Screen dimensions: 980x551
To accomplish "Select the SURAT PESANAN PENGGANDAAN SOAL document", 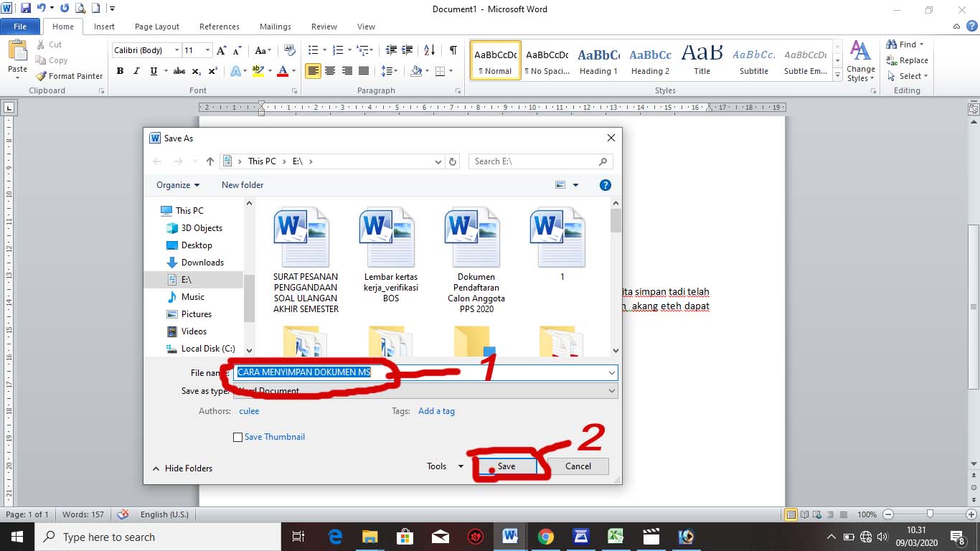I will (x=306, y=261).
